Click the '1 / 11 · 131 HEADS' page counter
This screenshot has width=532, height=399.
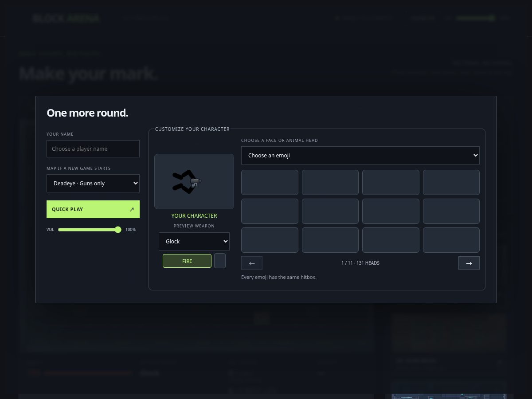[360, 263]
